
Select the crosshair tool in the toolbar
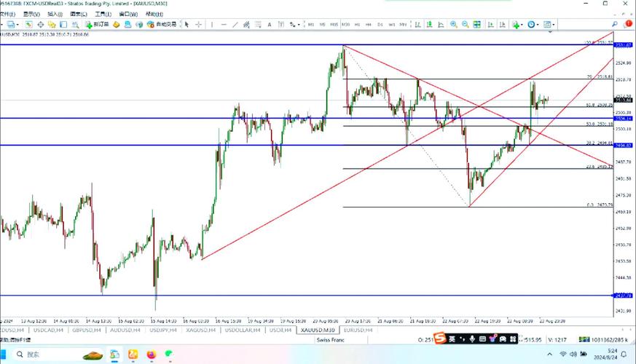[200, 24]
